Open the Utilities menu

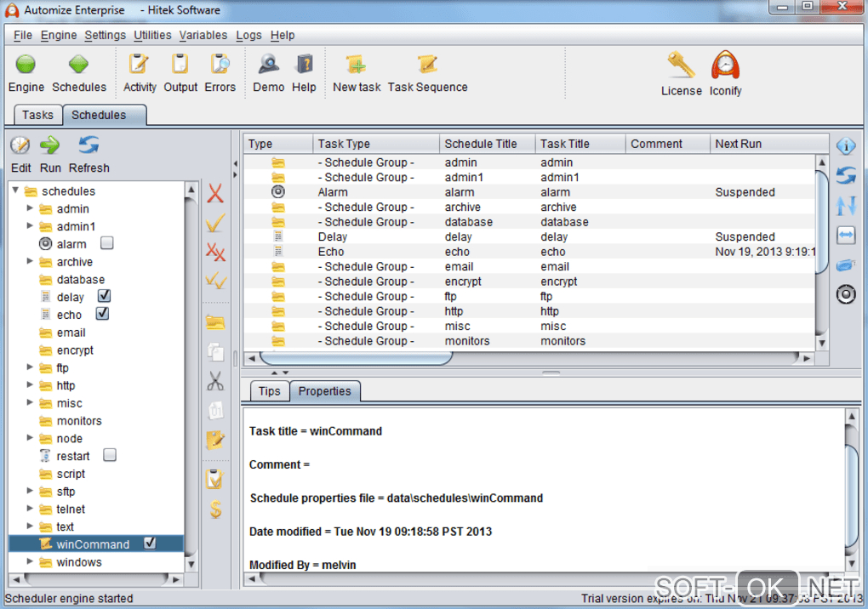pos(152,35)
